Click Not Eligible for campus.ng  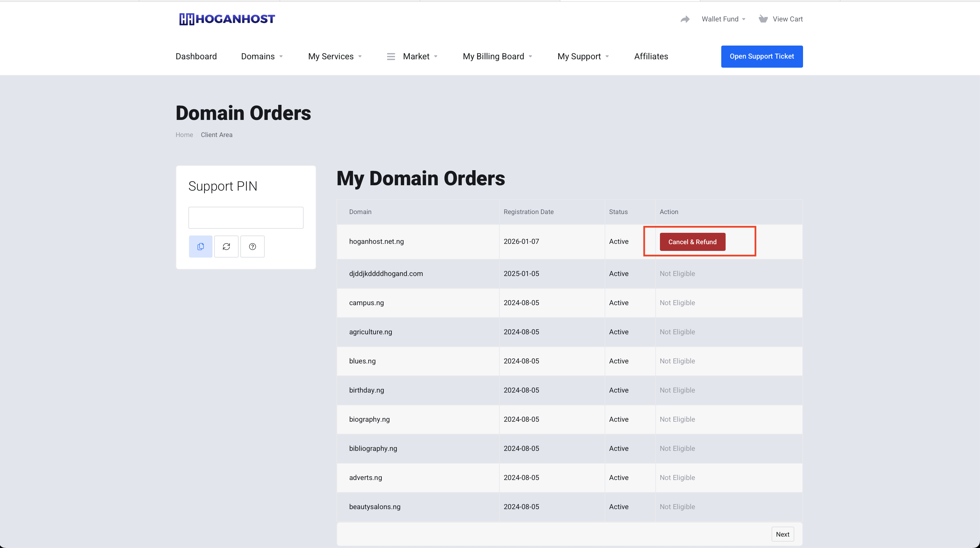(677, 303)
